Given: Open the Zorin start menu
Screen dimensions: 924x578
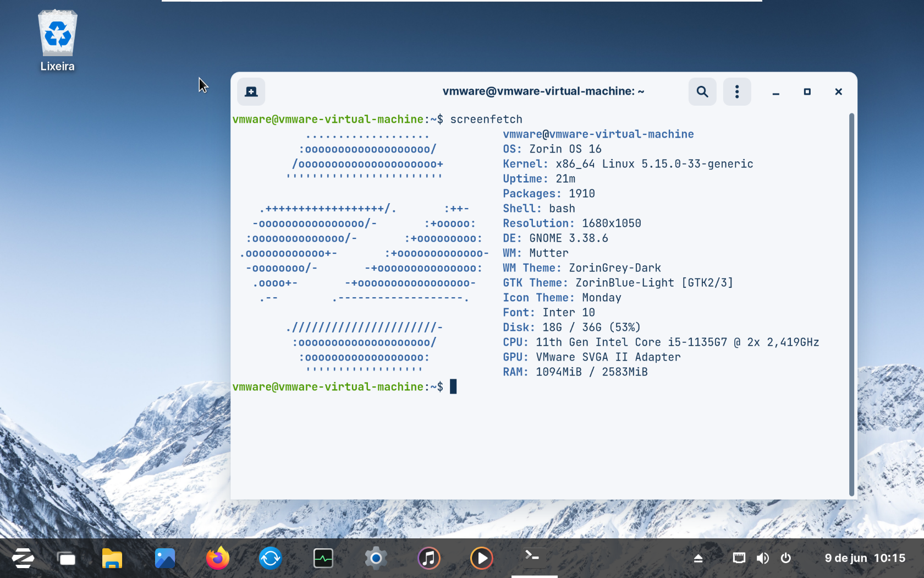Looking at the screenshot, I should 23,558.
